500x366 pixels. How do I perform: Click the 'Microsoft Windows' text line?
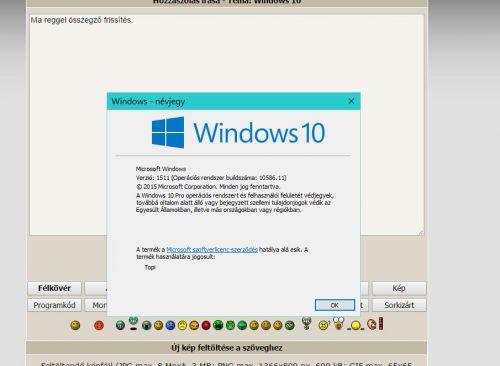[x=161, y=169]
